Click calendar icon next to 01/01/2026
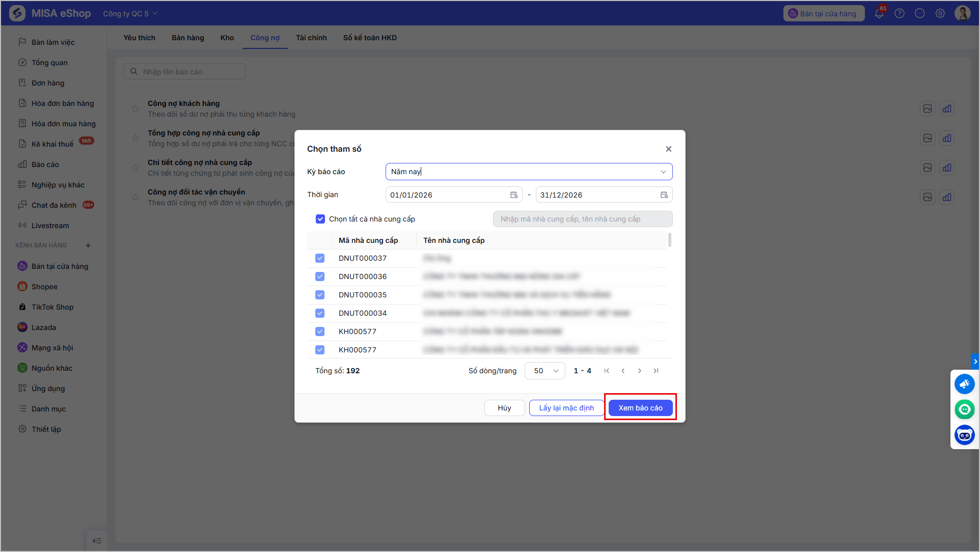 tap(514, 195)
